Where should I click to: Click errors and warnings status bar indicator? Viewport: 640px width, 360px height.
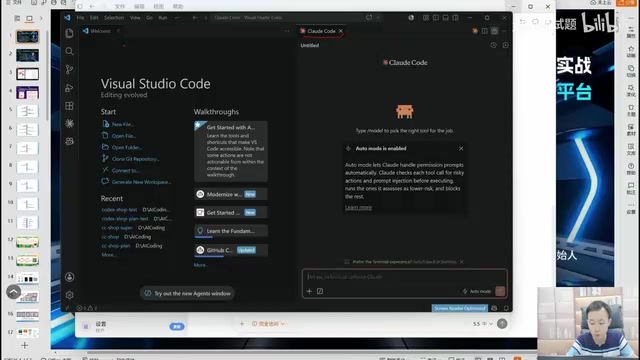point(87,308)
